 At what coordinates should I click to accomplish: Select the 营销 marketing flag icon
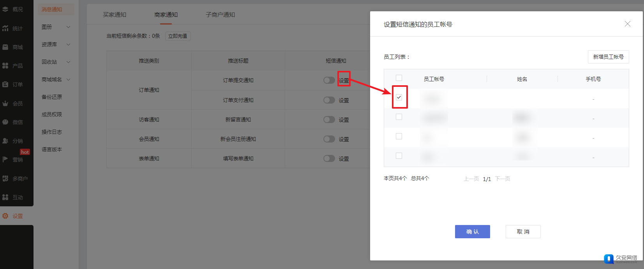(x=5, y=160)
